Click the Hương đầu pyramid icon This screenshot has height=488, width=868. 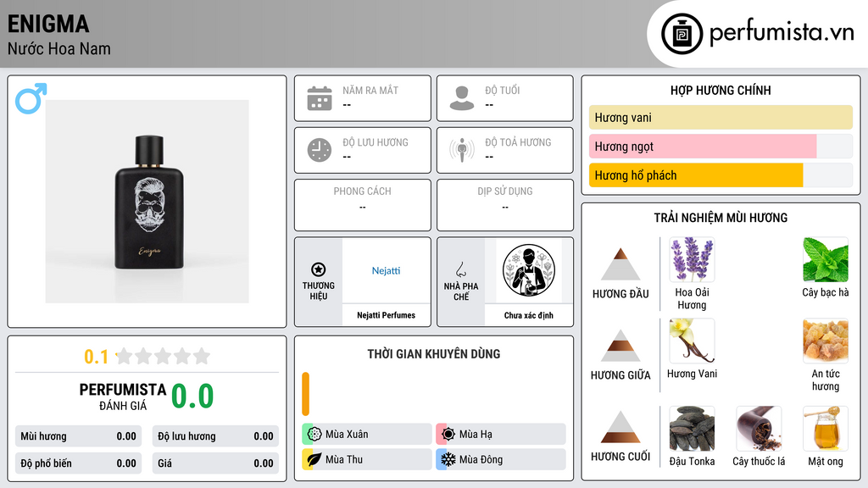point(620,264)
